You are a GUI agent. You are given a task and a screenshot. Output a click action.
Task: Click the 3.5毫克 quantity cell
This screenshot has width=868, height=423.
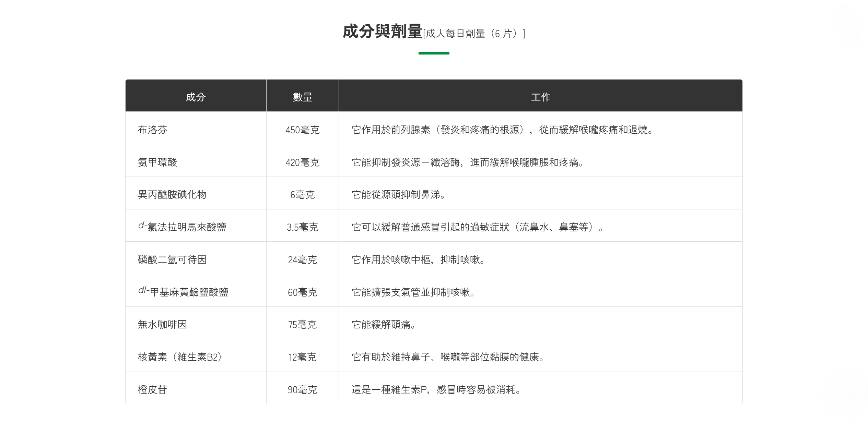click(302, 227)
